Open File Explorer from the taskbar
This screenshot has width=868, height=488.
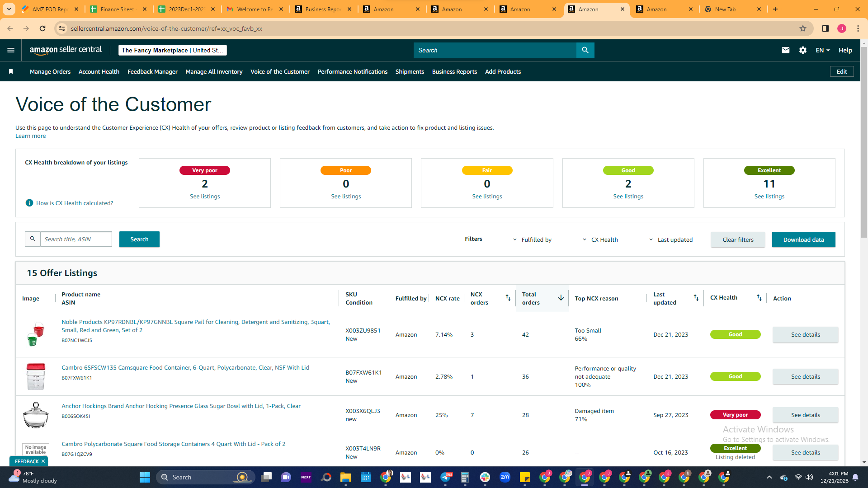tap(346, 477)
